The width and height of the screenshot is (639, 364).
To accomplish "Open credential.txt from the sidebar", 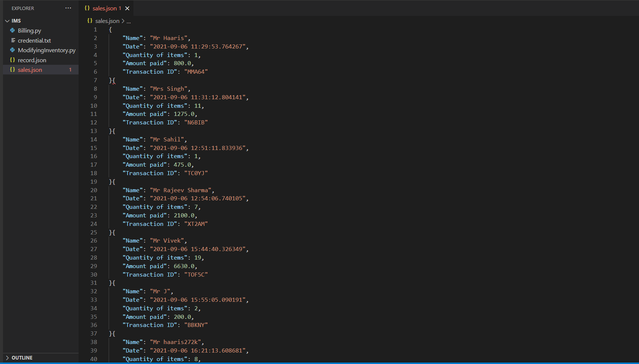I will tap(35, 40).
